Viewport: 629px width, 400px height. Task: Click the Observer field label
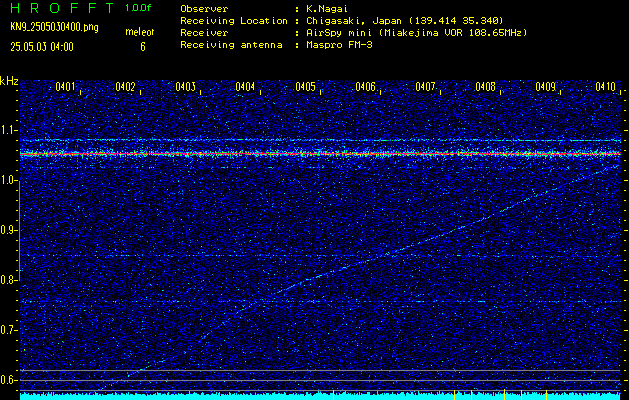(204, 8)
